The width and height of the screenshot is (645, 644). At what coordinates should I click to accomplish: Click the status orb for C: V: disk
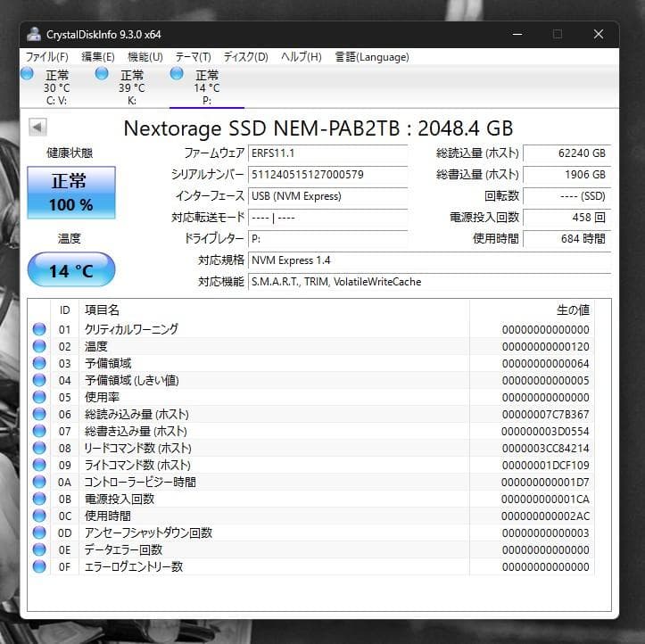click(27, 74)
